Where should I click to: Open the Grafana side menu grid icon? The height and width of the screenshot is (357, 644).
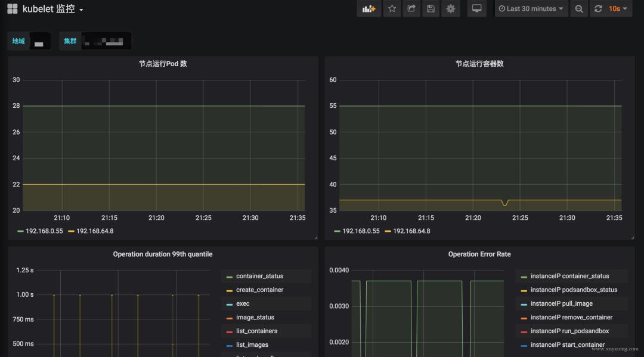[x=12, y=8]
